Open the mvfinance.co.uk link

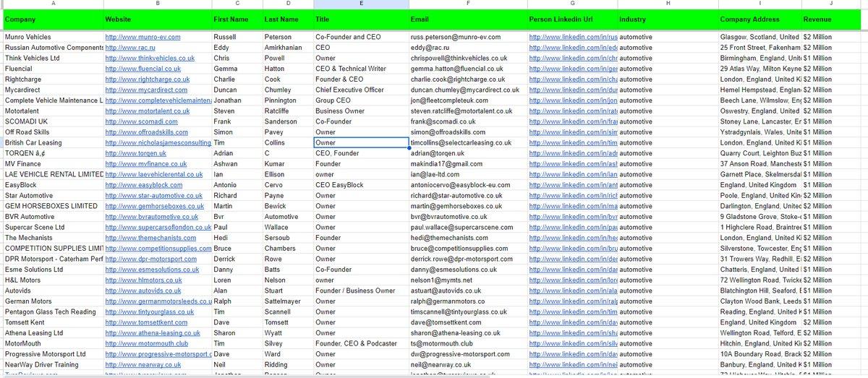click(145, 164)
